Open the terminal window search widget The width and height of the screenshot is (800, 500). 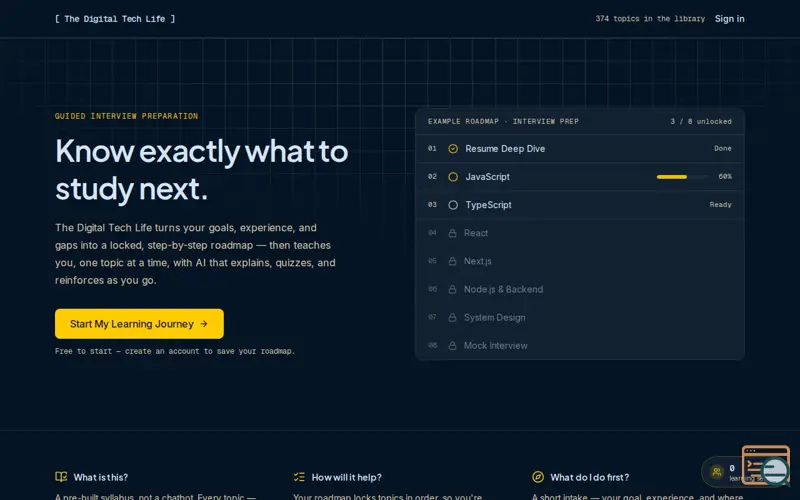point(766,465)
